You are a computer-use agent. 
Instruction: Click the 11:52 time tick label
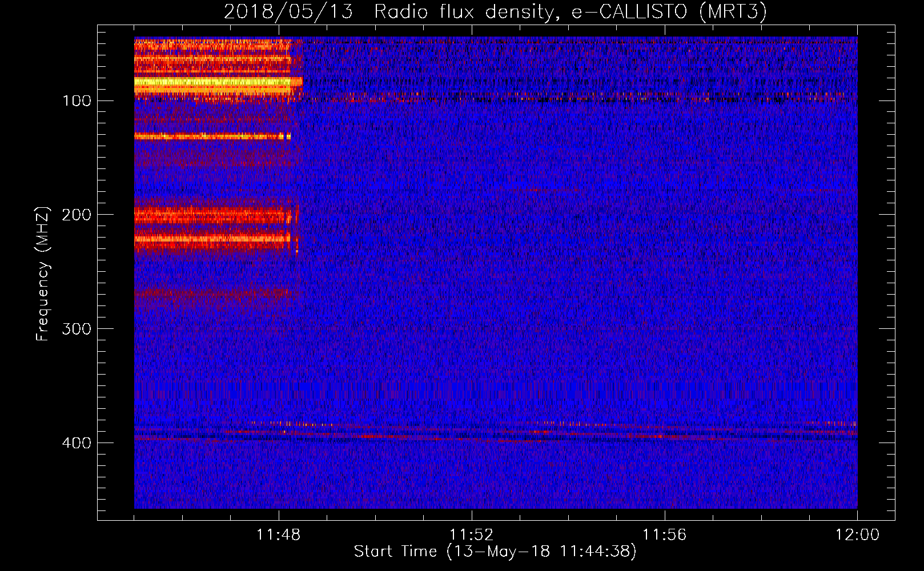click(x=472, y=535)
